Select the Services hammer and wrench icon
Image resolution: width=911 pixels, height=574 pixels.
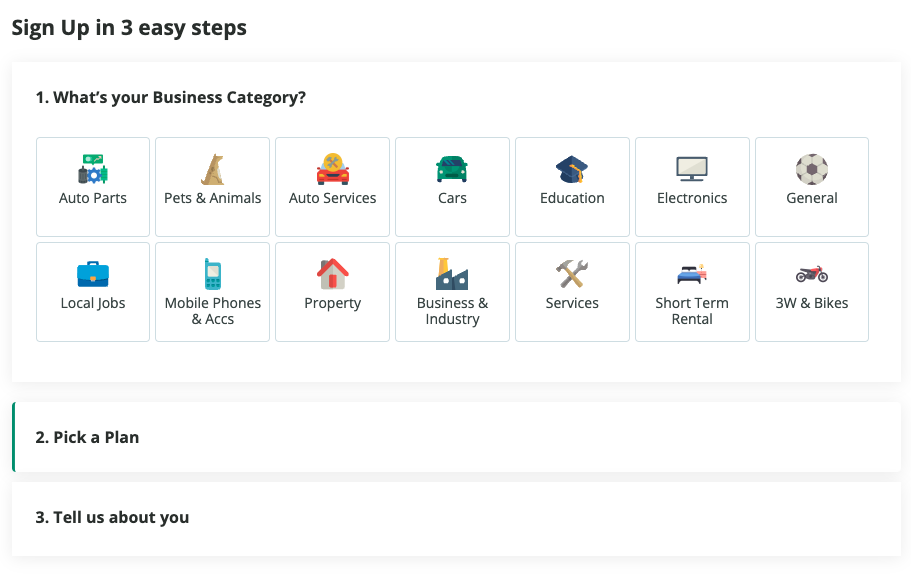tap(572, 274)
